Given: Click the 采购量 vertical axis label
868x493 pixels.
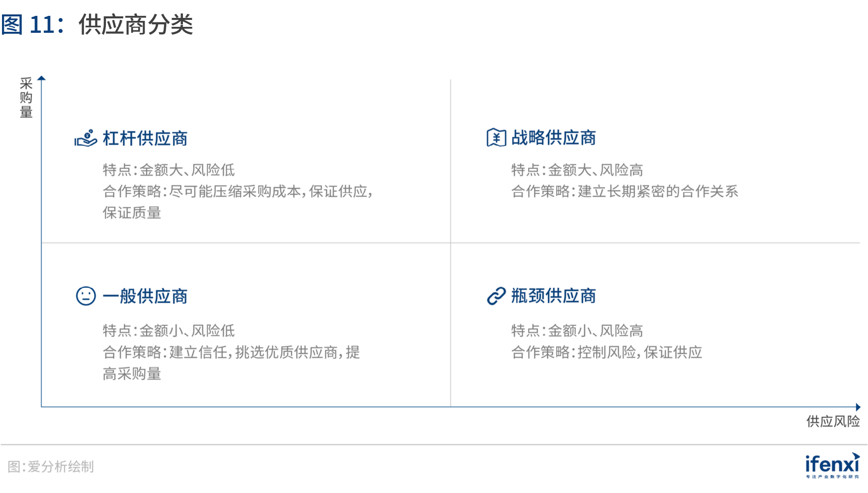Looking at the screenshot, I should [x=26, y=97].
